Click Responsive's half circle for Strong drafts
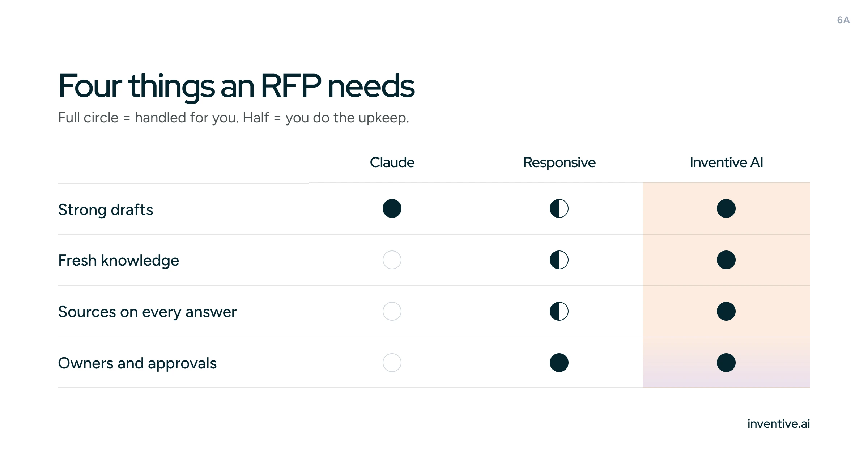This screenshot has height=456, width=868. point(559,208)
